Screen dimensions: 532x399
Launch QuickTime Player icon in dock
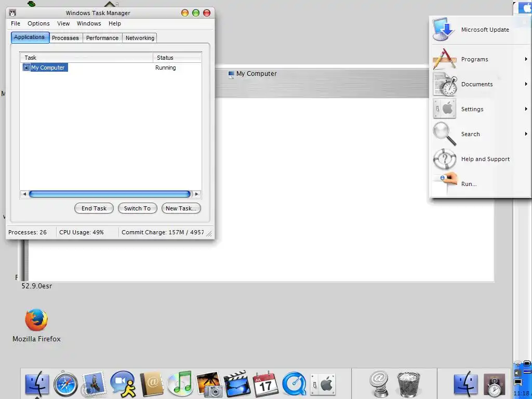[294, 385]
